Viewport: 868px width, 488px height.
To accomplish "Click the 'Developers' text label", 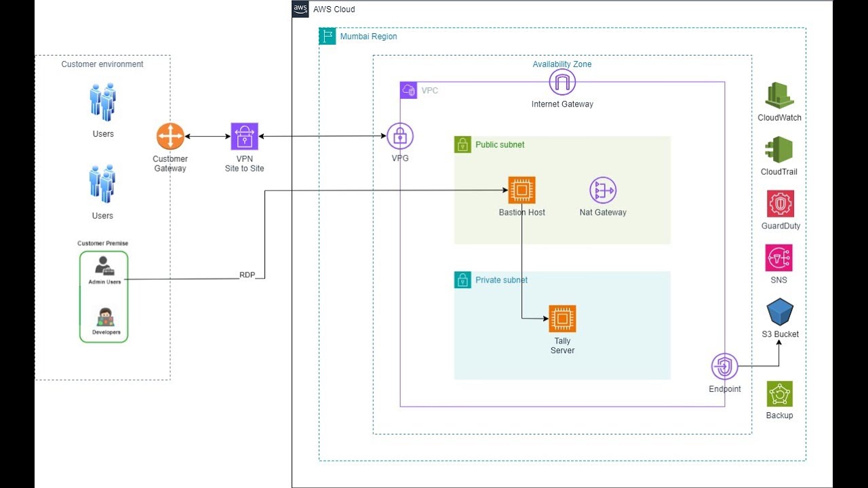I will [106, 333].
